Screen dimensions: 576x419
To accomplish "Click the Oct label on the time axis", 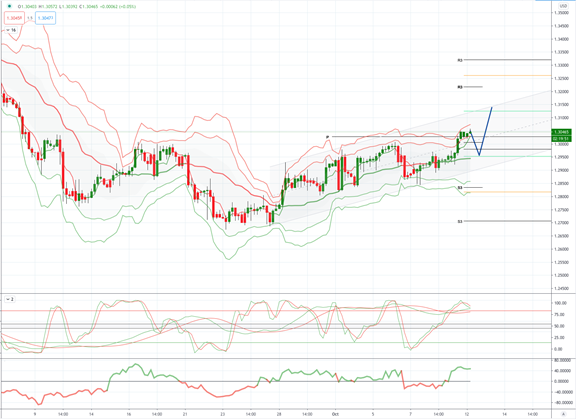I will click(335, 414).
